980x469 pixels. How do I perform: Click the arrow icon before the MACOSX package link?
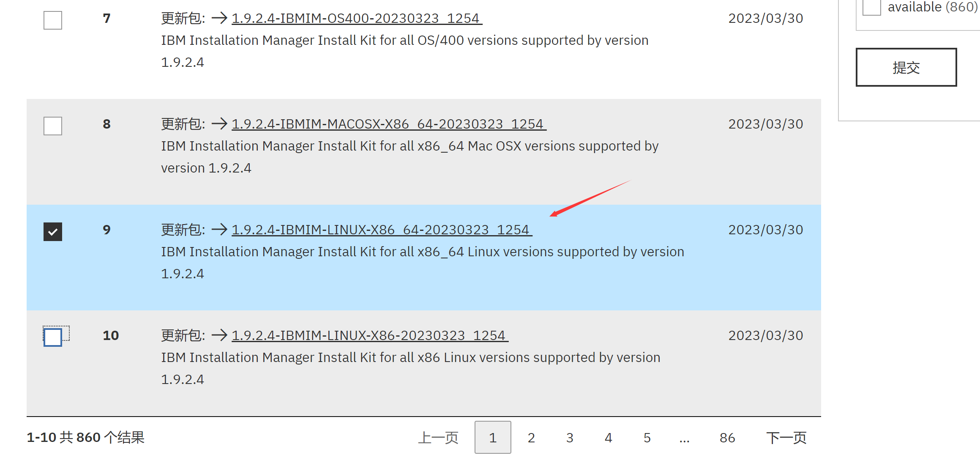point(219,124)
